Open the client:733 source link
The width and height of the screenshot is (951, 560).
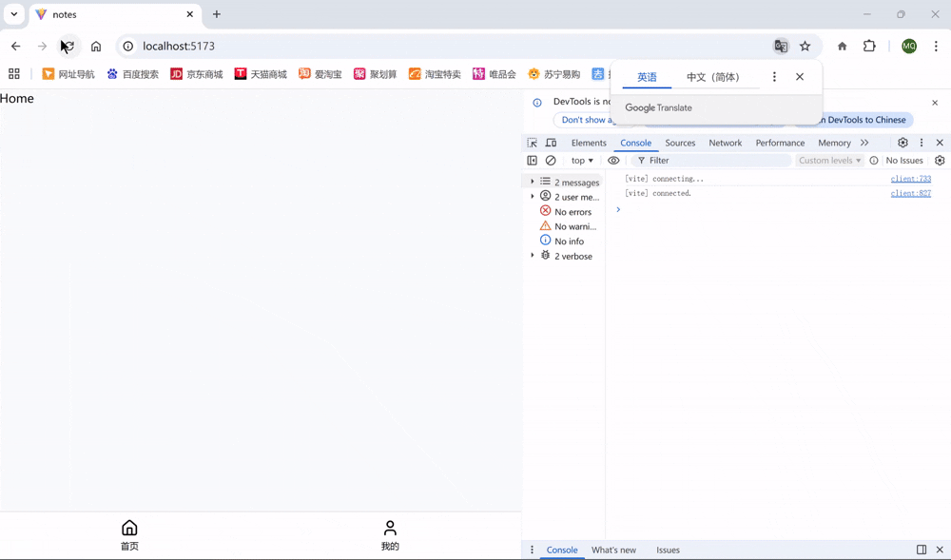click(910, 179)
